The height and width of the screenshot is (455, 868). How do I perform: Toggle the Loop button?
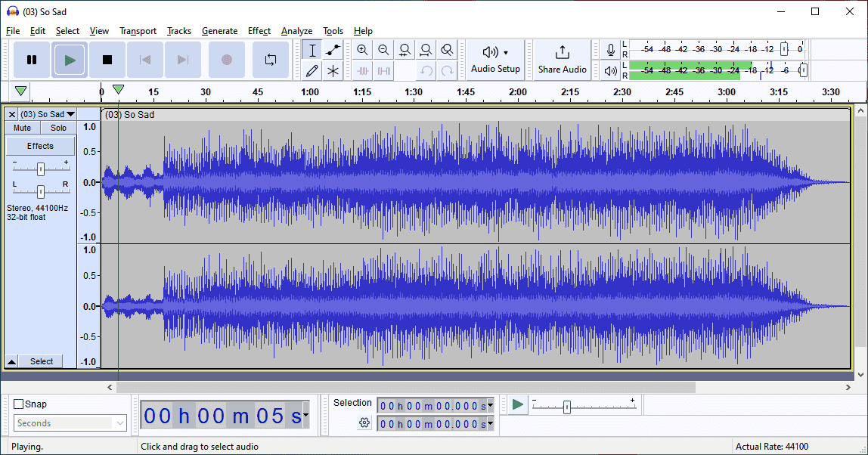(x=271, y=60)
